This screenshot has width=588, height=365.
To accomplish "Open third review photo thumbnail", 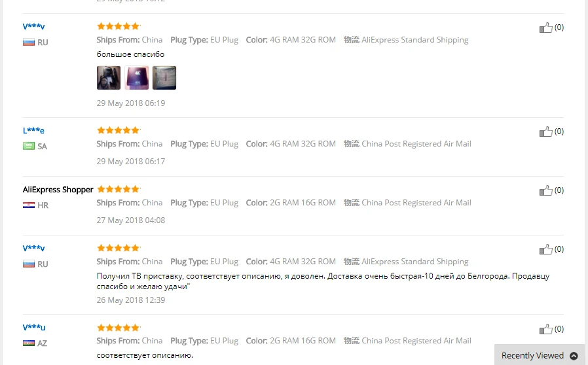I will 164,78.
